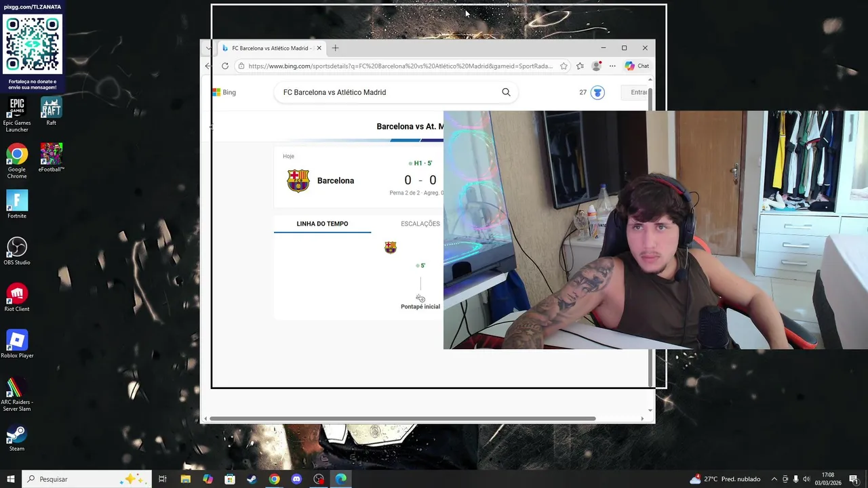Click the Barcelona team name
Image resolution: width=868 pixels, height=488 pixels.
336,180
